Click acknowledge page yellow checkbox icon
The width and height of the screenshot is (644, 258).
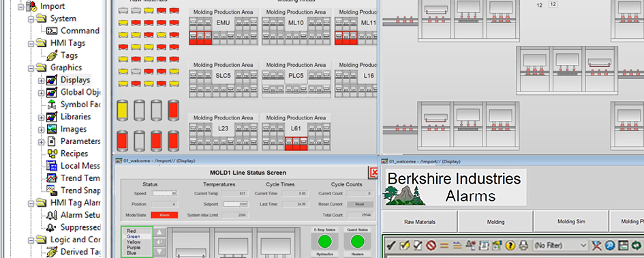(x=405, y=246)
